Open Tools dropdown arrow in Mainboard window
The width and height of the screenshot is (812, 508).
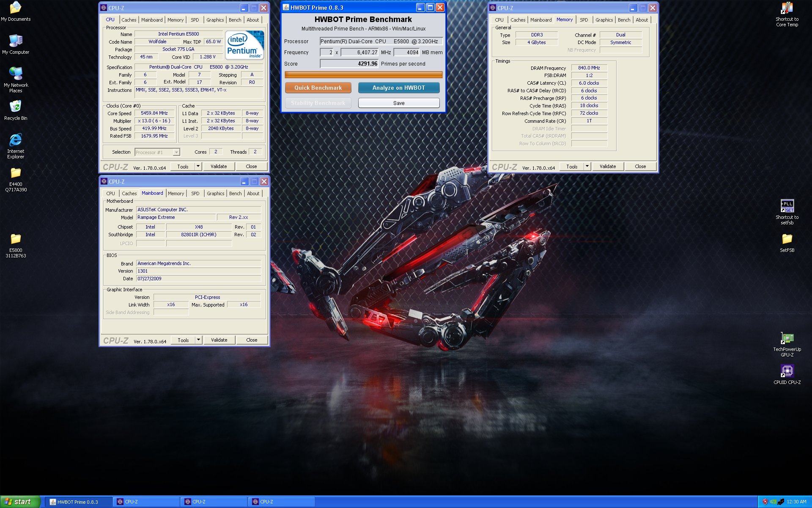pos(198,340)
